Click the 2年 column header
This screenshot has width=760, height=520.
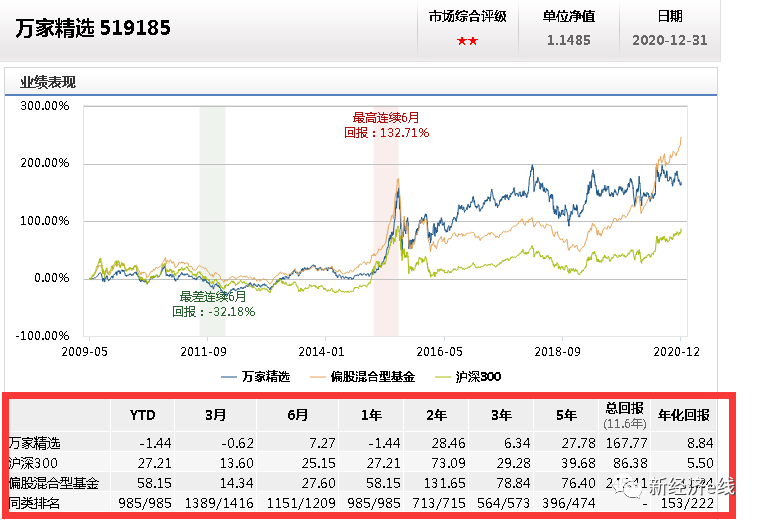pyautogui.click(x=436, y=416)
